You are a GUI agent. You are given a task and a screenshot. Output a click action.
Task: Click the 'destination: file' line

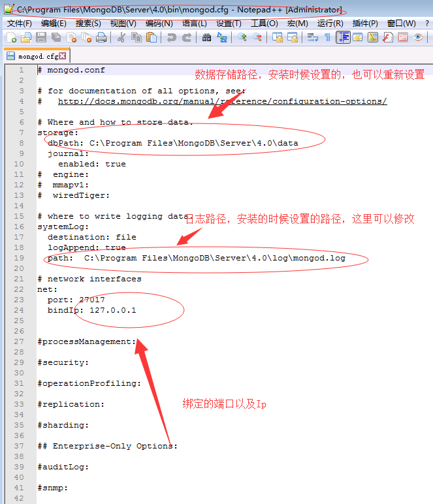(92, 237)
